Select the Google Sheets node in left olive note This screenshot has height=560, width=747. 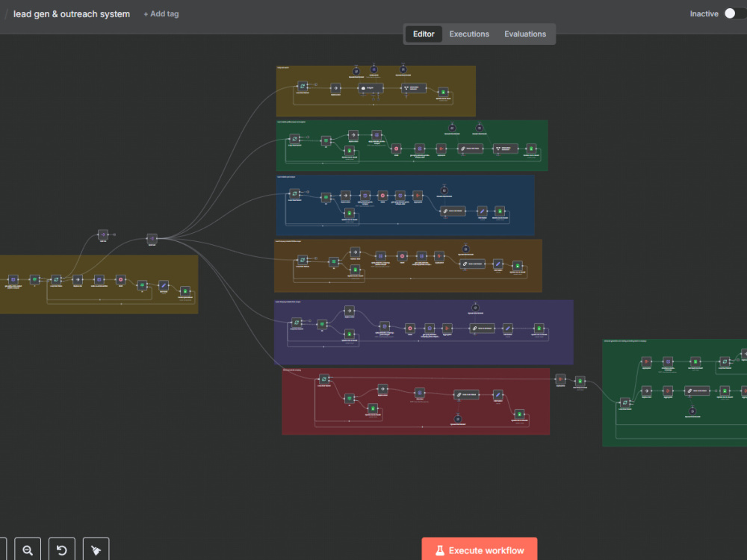coord(185,291)
